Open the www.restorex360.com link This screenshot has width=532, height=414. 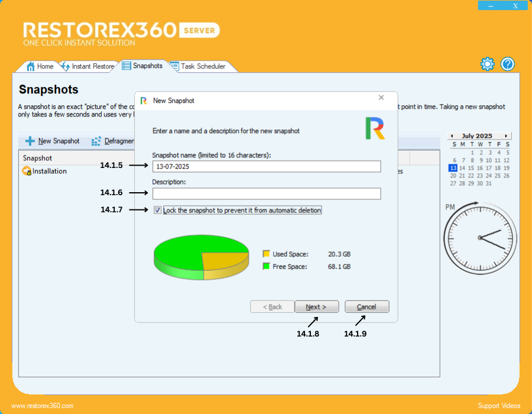[43, 406]
